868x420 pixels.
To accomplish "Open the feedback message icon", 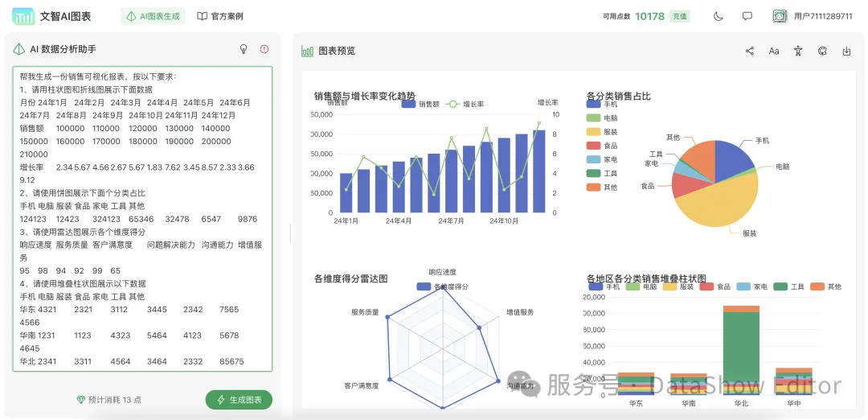I will (747, 16).
